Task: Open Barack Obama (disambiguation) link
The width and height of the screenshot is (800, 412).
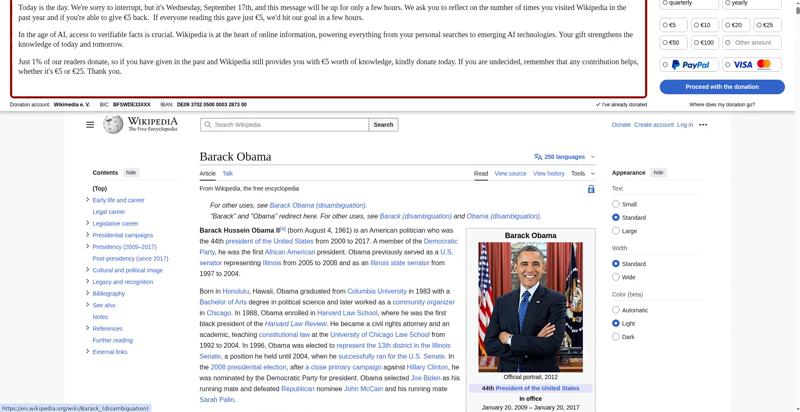Action: [x=317, y=205]
